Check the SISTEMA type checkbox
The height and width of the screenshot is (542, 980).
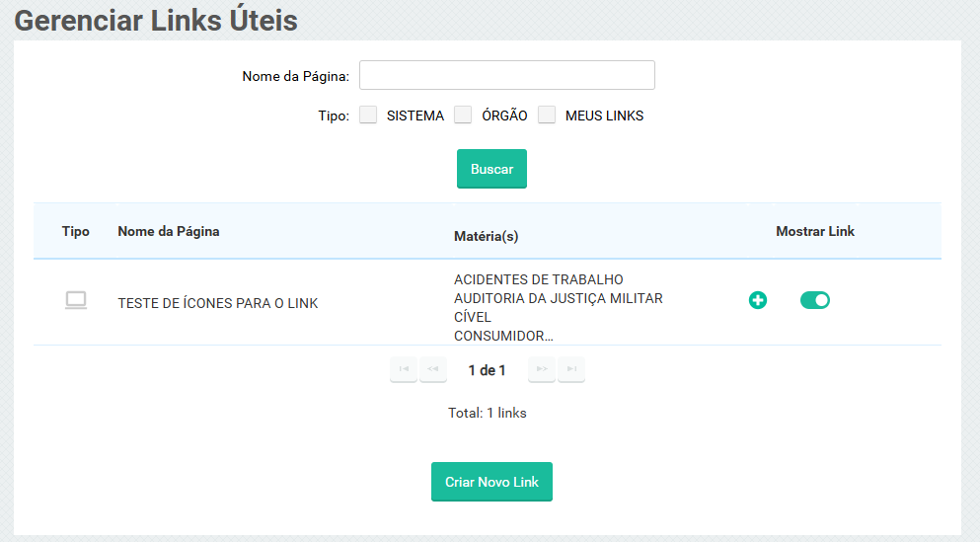coord(368,115)
